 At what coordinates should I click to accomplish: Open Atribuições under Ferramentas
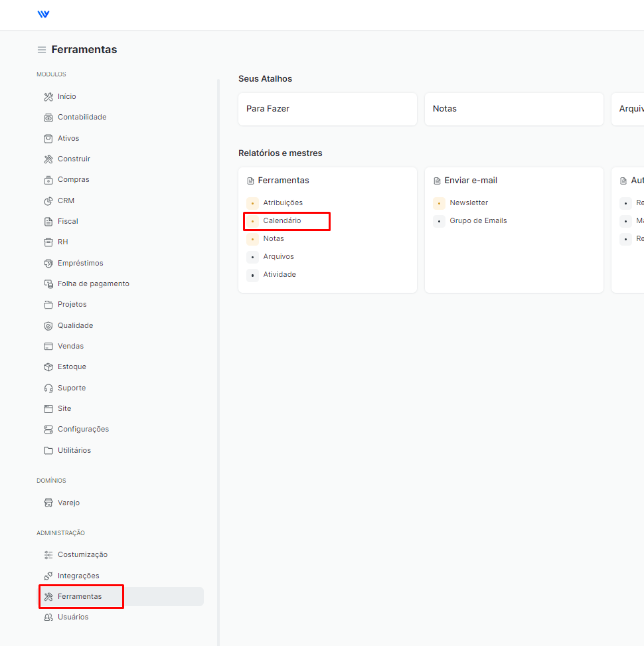point(283,202)
